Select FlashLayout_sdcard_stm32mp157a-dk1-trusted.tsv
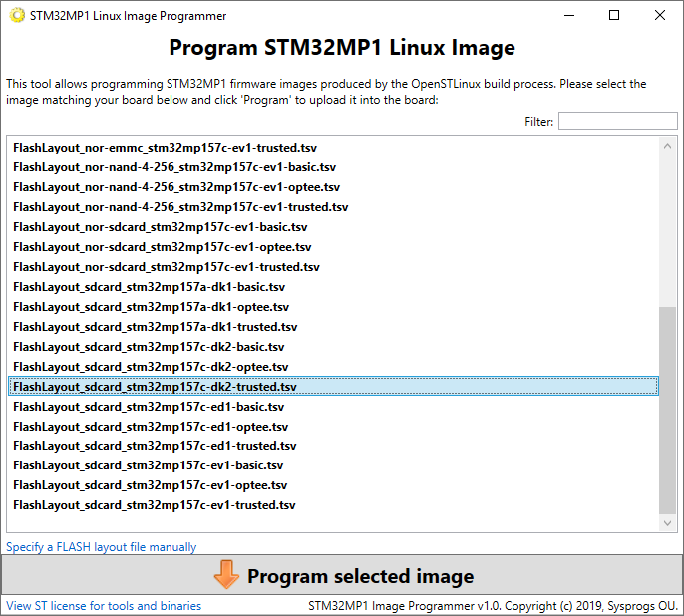The image size is (684, 616). coord(334,327)
